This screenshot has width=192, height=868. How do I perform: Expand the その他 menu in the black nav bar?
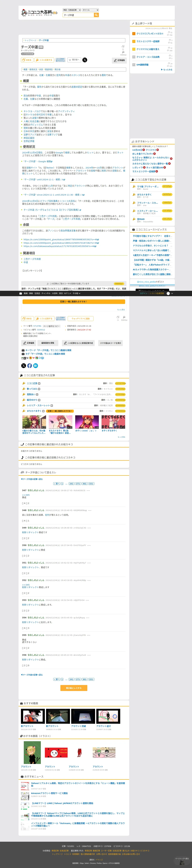[x=76, y=293]
